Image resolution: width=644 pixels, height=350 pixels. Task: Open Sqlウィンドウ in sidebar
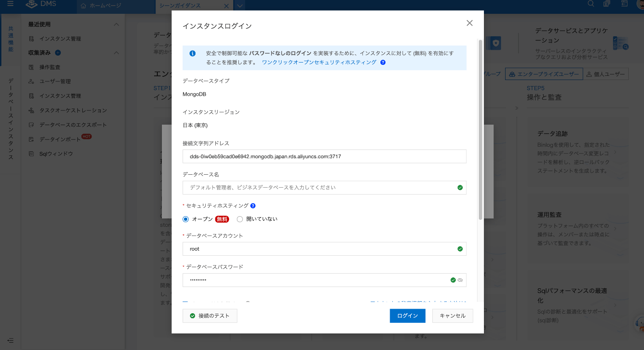pos(56,154)
